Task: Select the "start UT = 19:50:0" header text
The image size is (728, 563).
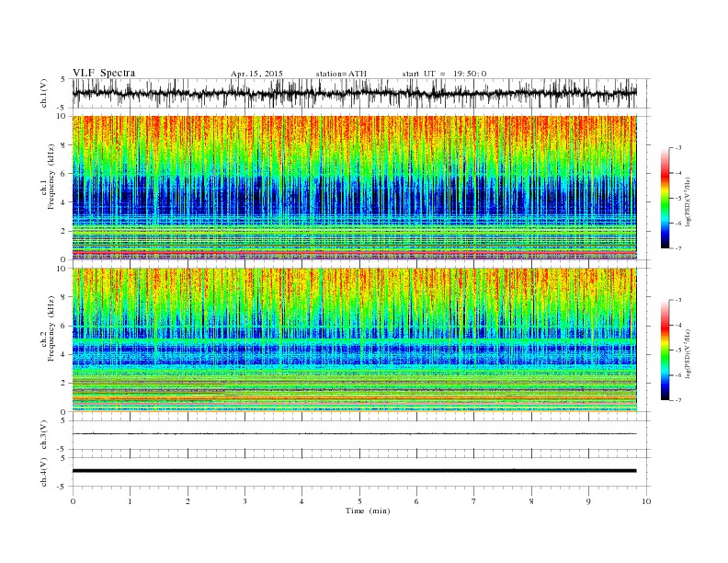Action: 444,74
